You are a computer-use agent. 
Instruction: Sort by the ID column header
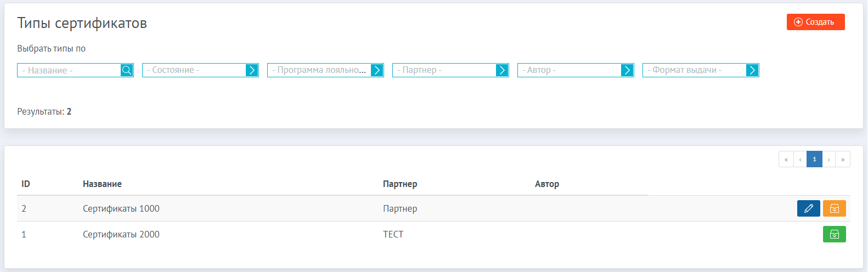point(26,184)
